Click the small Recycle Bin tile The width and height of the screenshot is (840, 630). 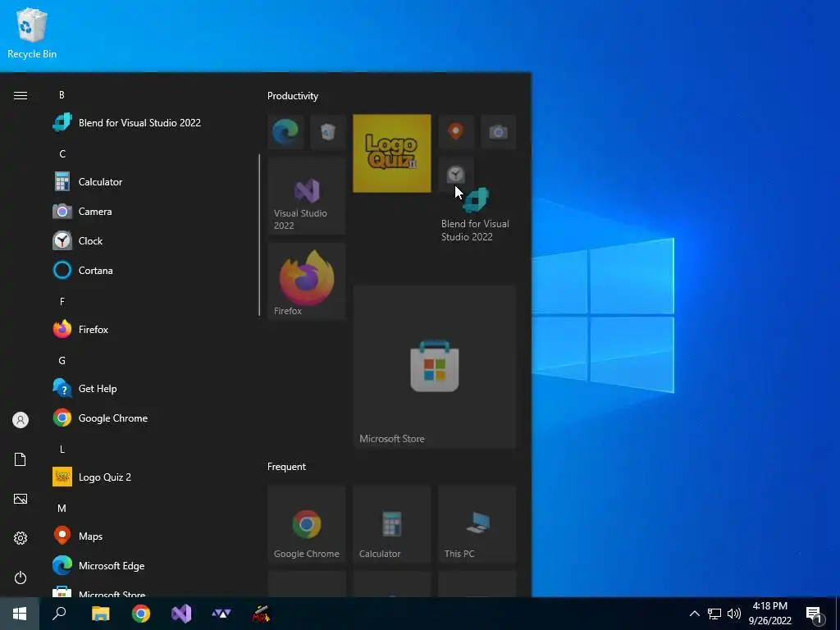(328, 132)
